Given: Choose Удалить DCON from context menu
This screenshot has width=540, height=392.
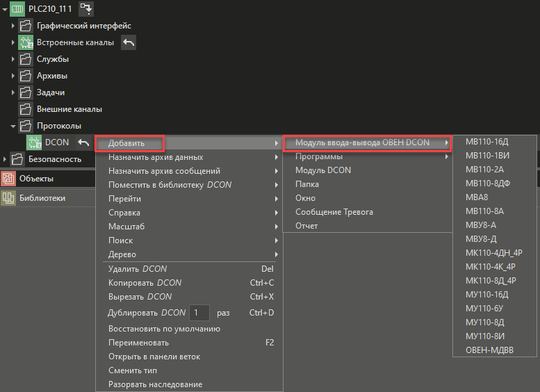Looking at the screenshot, I should [189, 269].
